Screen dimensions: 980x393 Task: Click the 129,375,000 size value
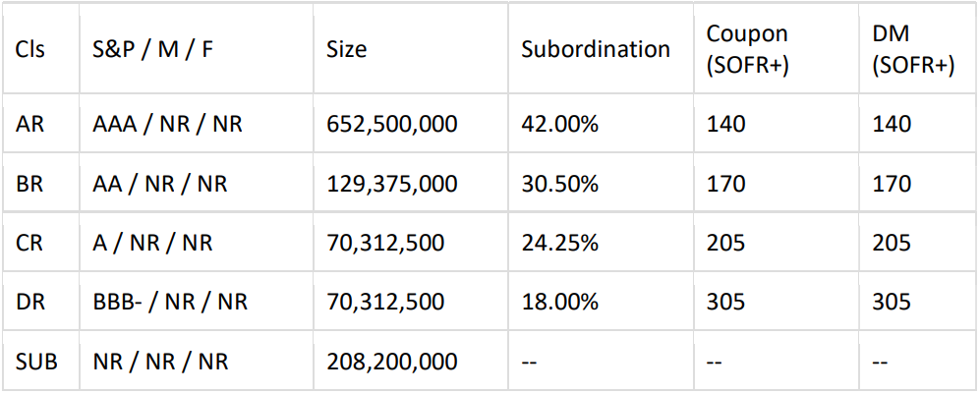click(x=391, y=184)
